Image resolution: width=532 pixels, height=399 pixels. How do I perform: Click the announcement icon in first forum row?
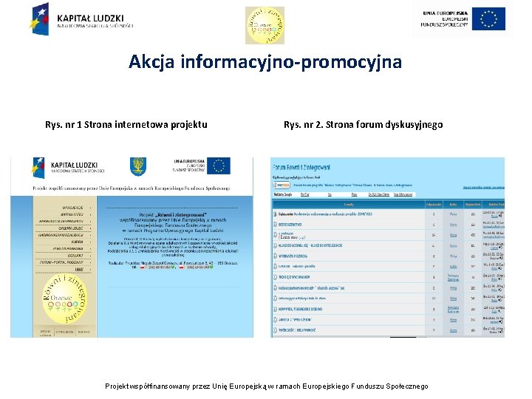pos(275,214)
